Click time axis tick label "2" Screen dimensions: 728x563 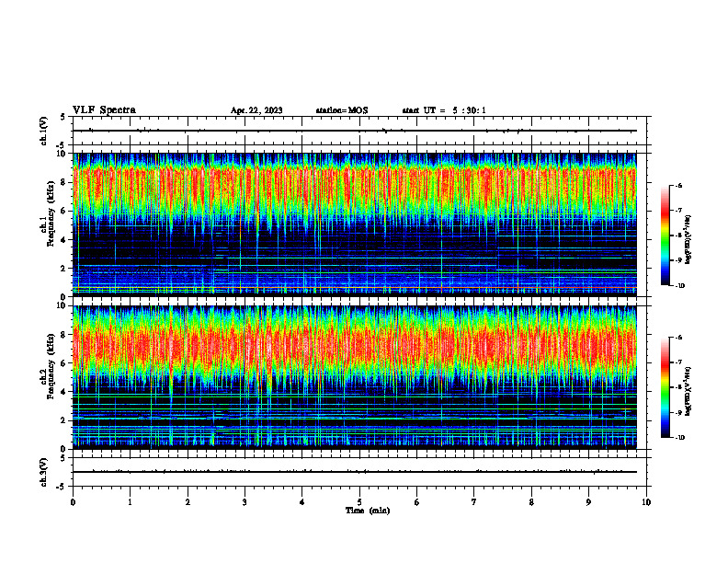[x=188, y=502]
